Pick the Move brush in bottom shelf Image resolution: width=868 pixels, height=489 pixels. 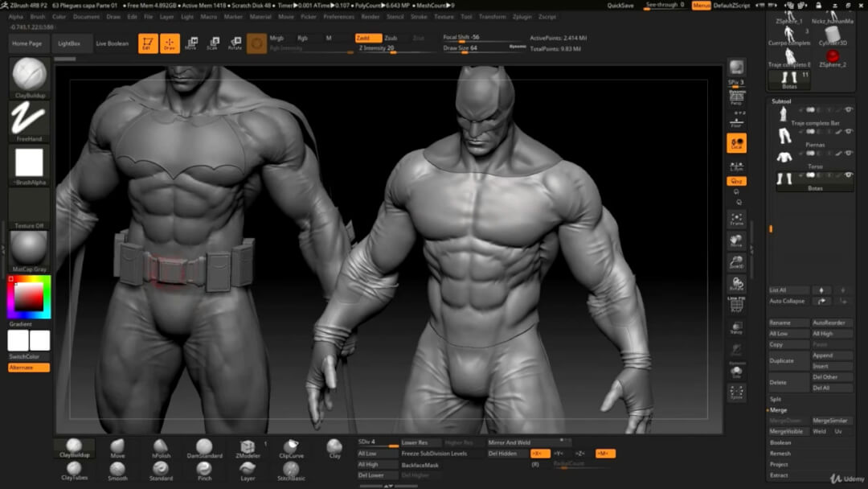(117, 448)
